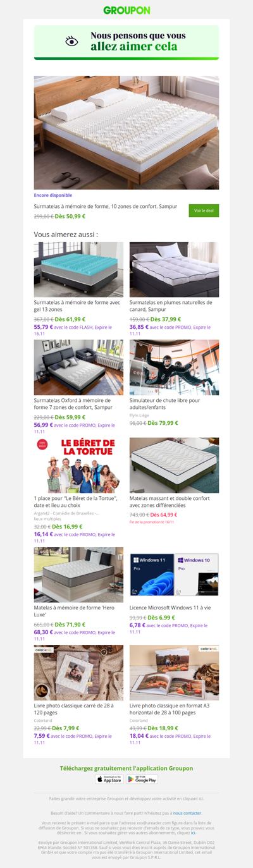The image size is (253, 868).
Task: Open the square photo book 28 to 120 pages
Action: coord(78,673)
